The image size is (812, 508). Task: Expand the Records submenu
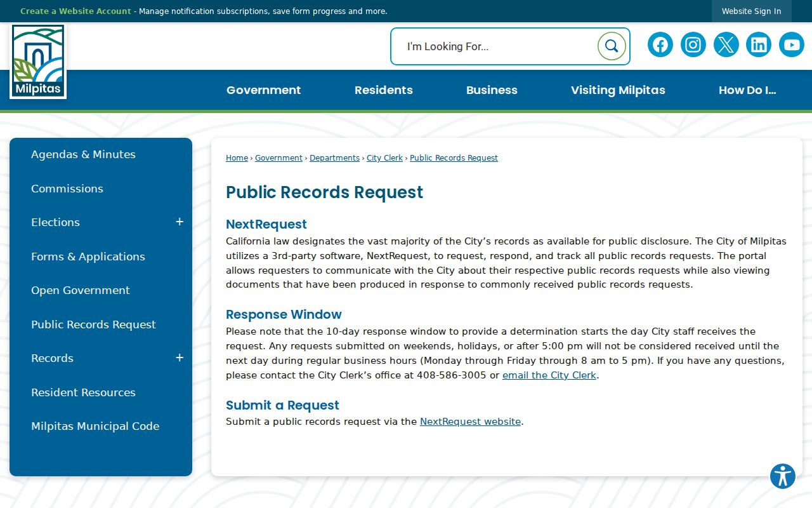pyautogui.click(x=180, y=358)
